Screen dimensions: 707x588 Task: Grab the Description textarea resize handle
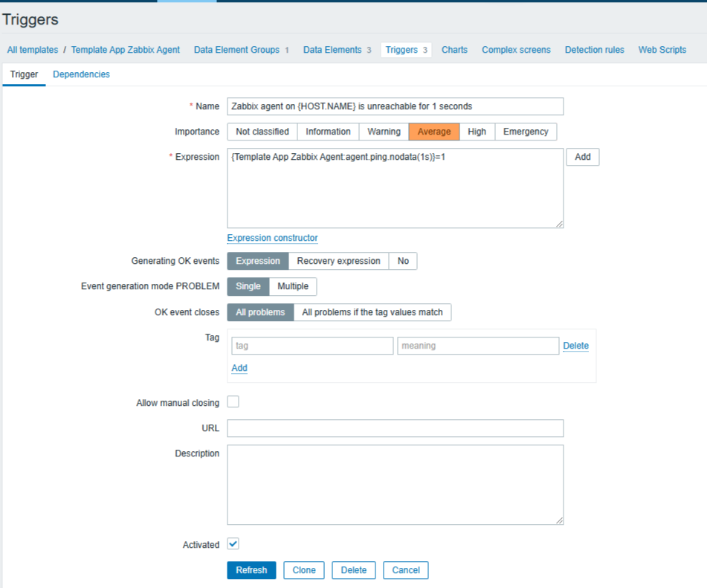tap(560, 521)
